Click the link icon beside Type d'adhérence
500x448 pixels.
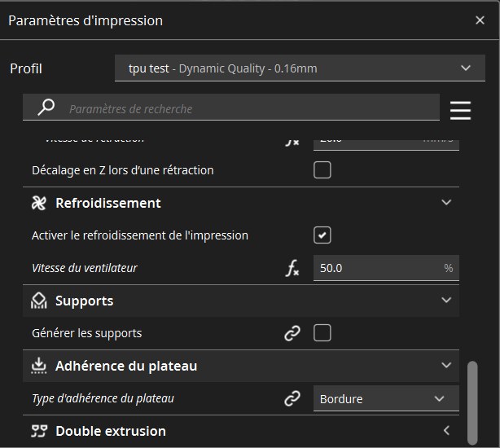pyautogui.click(x=292, y=398)
